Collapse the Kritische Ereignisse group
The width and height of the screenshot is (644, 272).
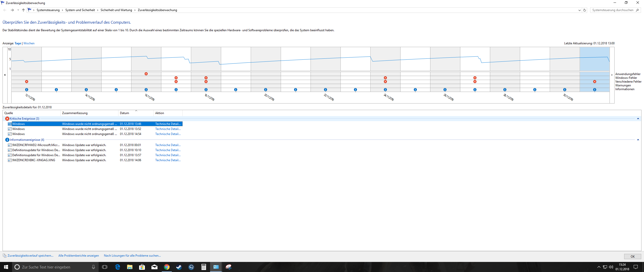[638, 119]
